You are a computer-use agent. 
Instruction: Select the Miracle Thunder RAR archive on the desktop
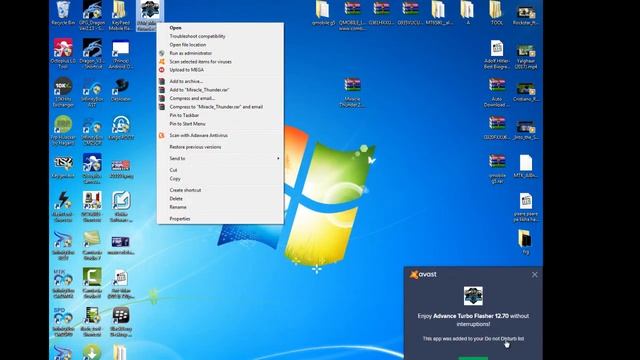(x=352, y=92)
